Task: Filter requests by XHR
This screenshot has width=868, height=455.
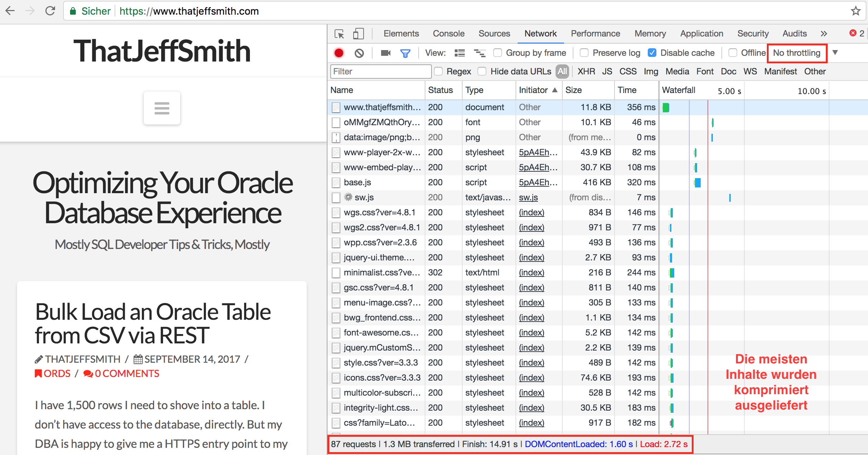Action: 586,72
